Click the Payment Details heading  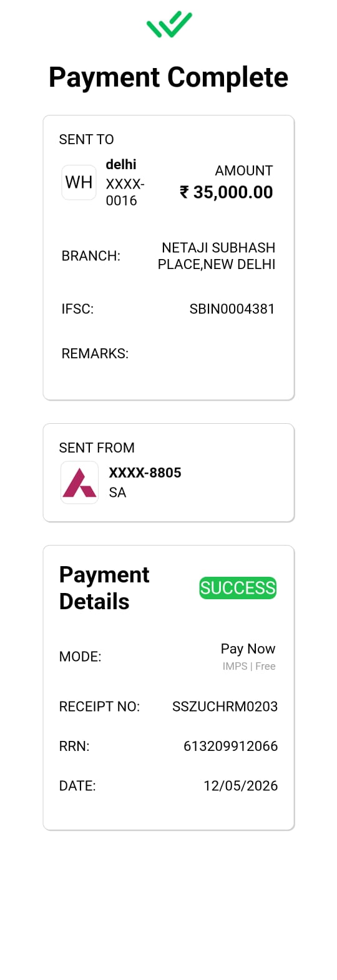coord(104,588)
